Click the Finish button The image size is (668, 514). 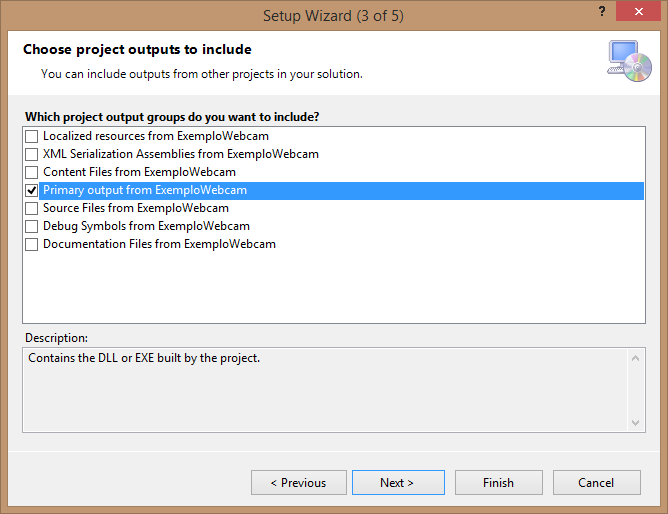(x=498, y=482)
